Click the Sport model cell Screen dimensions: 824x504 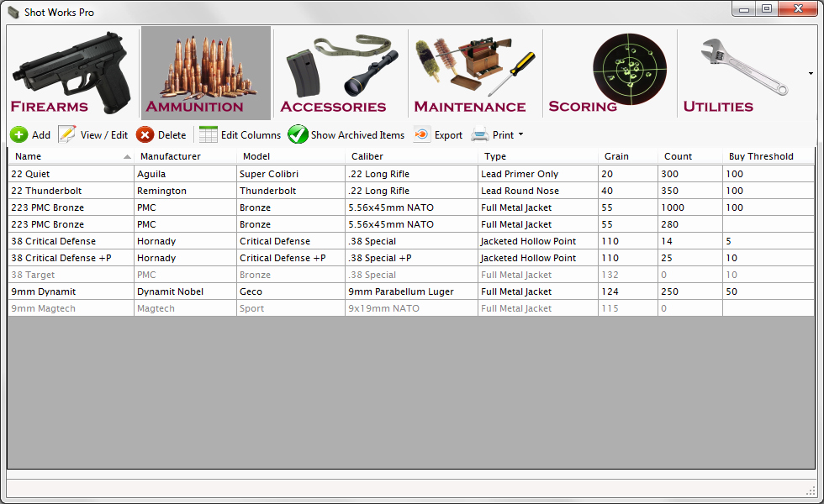[291, 308]
